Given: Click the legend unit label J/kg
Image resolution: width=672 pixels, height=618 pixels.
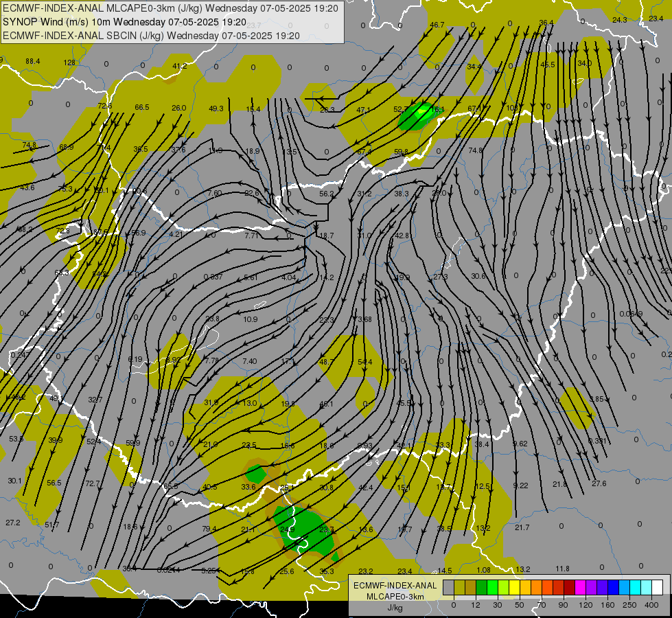Looking at the screenshot, I should click(x=395, y=608).
